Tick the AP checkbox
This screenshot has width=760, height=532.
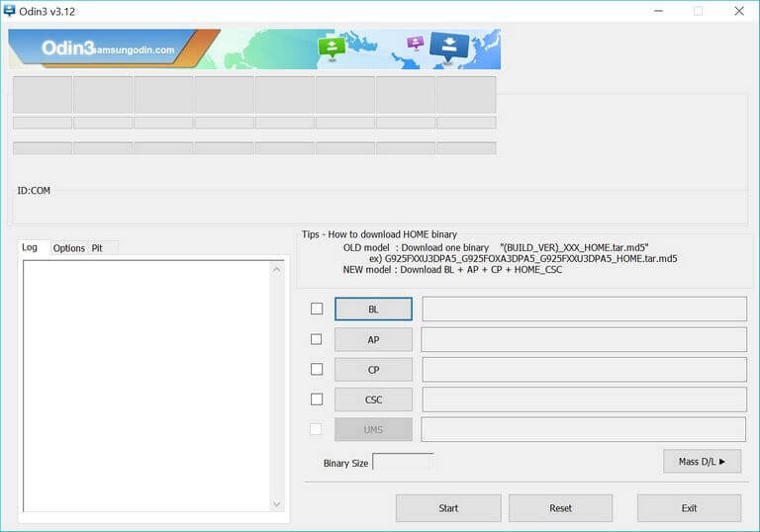[317, 339]
